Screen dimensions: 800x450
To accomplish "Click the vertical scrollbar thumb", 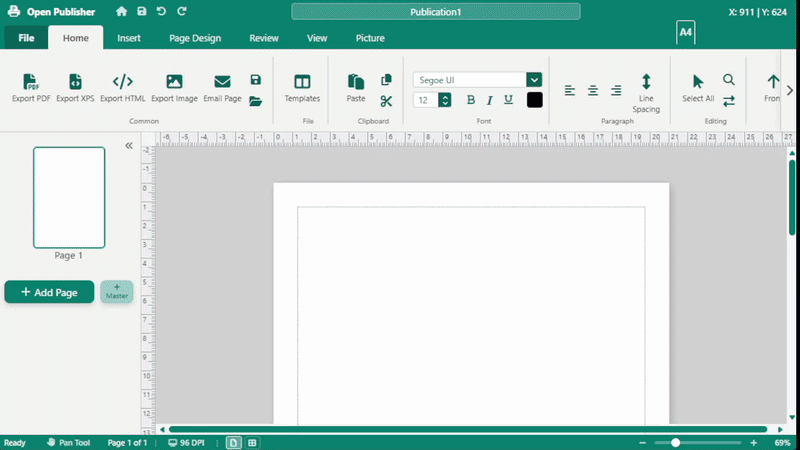I will [792, 197].
